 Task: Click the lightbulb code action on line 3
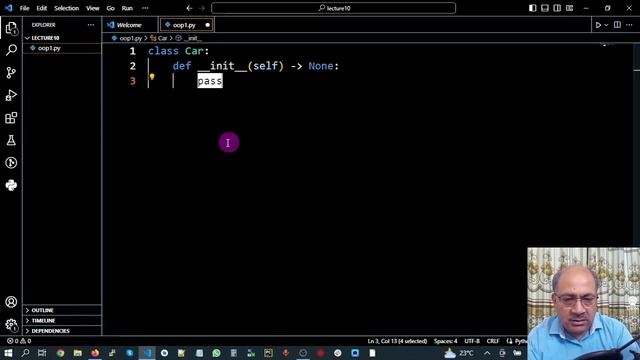click(x=152, y=77)
